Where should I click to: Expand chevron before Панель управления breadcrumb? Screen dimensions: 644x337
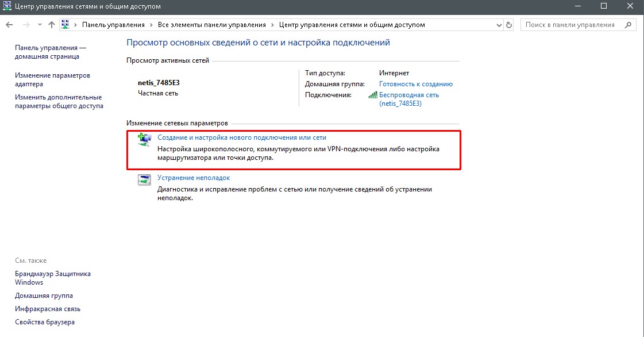(76, 25)
